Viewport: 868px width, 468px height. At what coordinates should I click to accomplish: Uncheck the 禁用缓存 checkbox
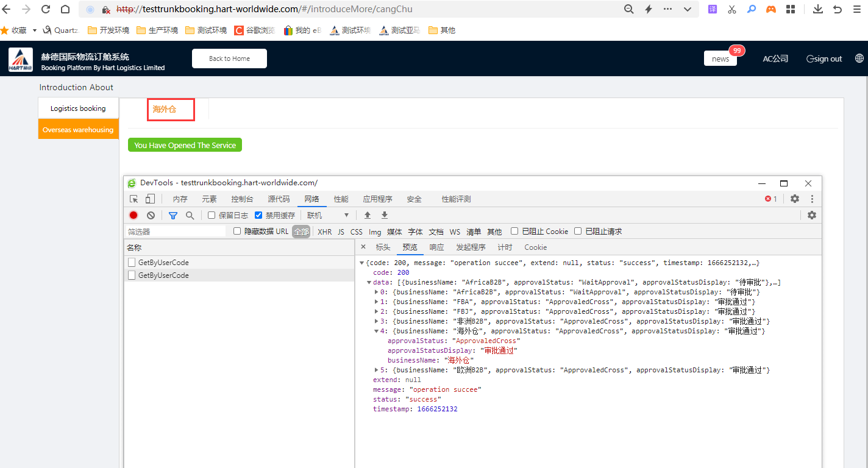click(258, 215)
